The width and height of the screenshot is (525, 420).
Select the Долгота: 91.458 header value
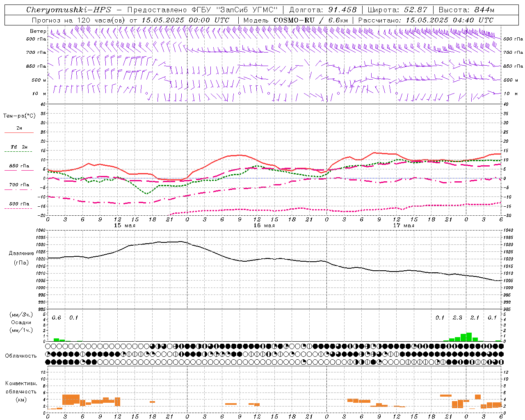coord(323,10)
